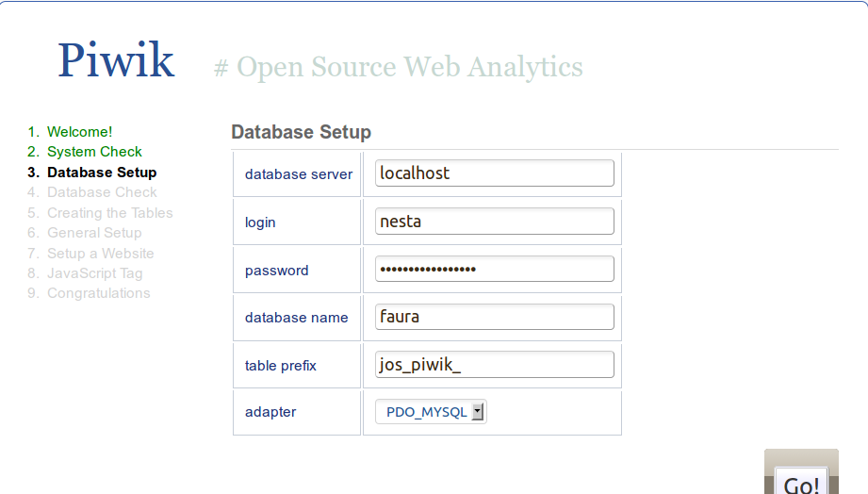Click the System Check step
Viewport: 868px width, 494px height.
click(x=94, y=152)
